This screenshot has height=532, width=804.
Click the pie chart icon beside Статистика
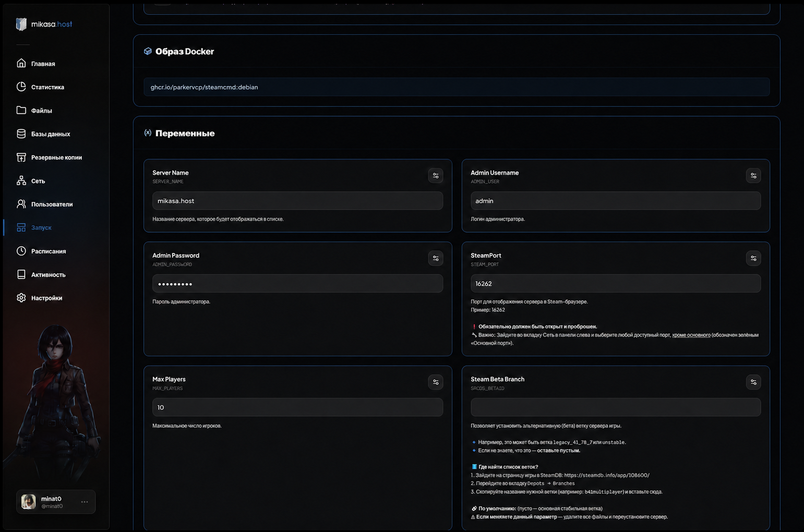click(21, 87)
